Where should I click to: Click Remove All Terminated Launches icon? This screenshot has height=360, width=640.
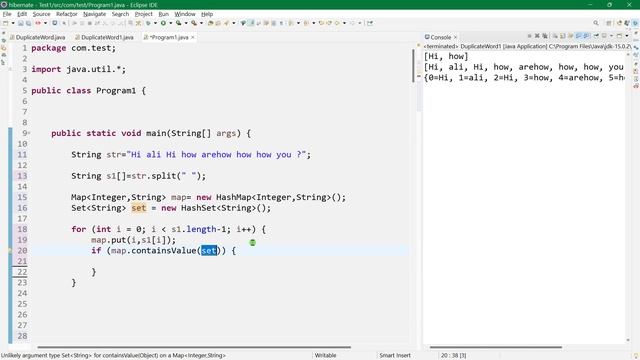(x=544, y=36)
